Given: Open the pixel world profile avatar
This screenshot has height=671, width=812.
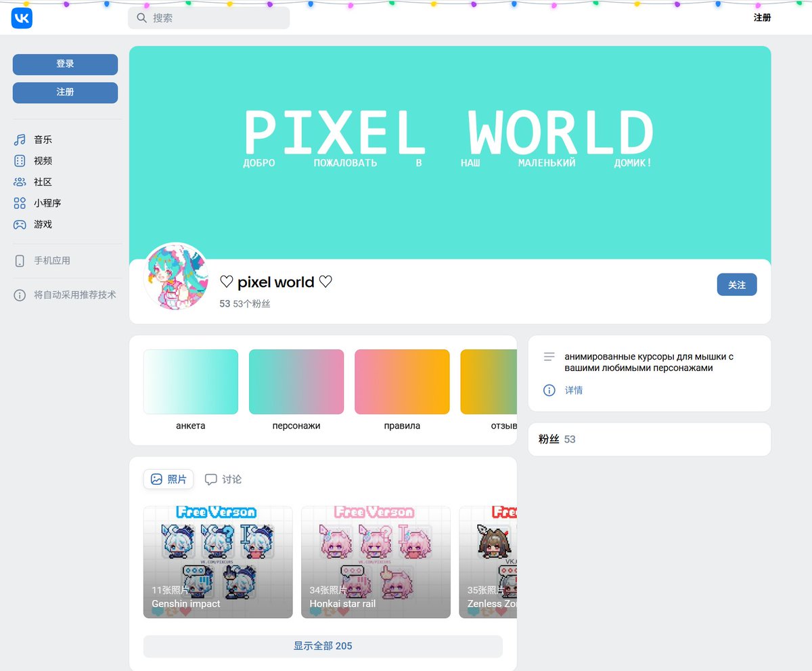Looking at the screenshot, I should (x=177, y=278).
